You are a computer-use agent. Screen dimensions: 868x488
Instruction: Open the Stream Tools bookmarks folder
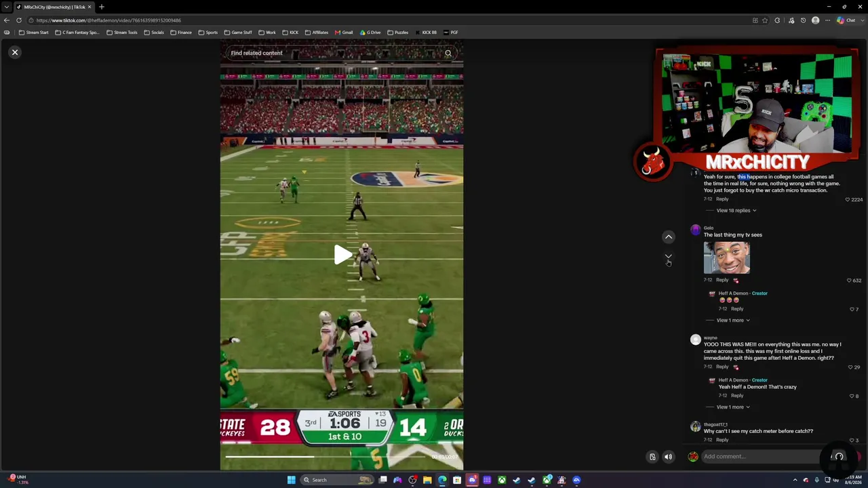(x=122, y=33)
